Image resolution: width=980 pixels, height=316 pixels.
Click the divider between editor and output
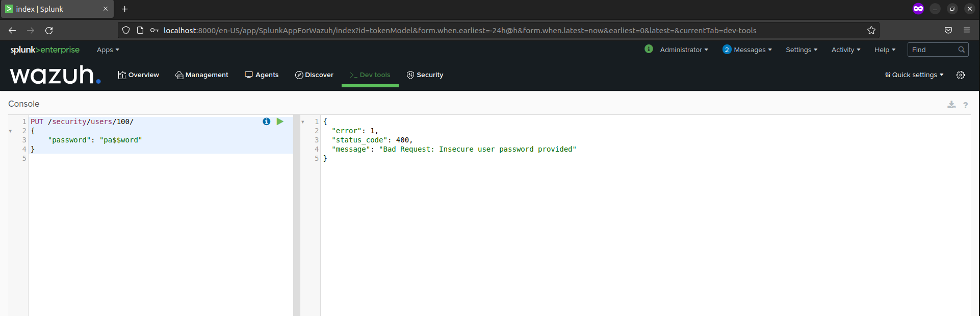[297, 214]
